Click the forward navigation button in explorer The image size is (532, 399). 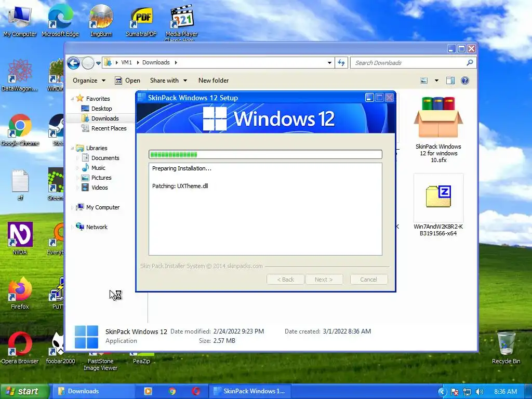88,63
